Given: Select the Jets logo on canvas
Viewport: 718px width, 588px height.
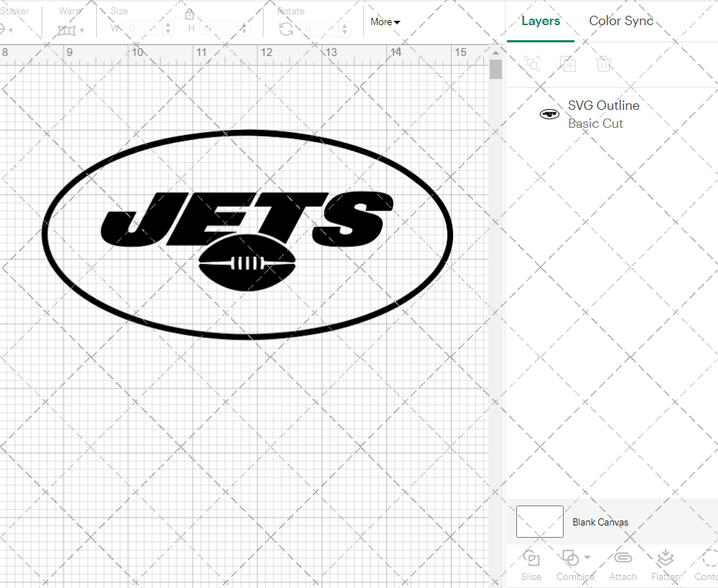Looking at the screenshot, I should pos(247,235).
